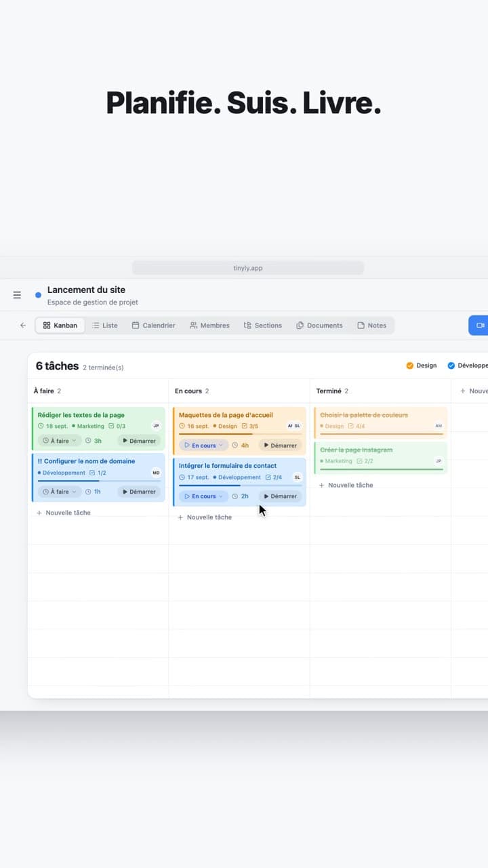Toggle the Design filter checkbox

click(409, 366)
